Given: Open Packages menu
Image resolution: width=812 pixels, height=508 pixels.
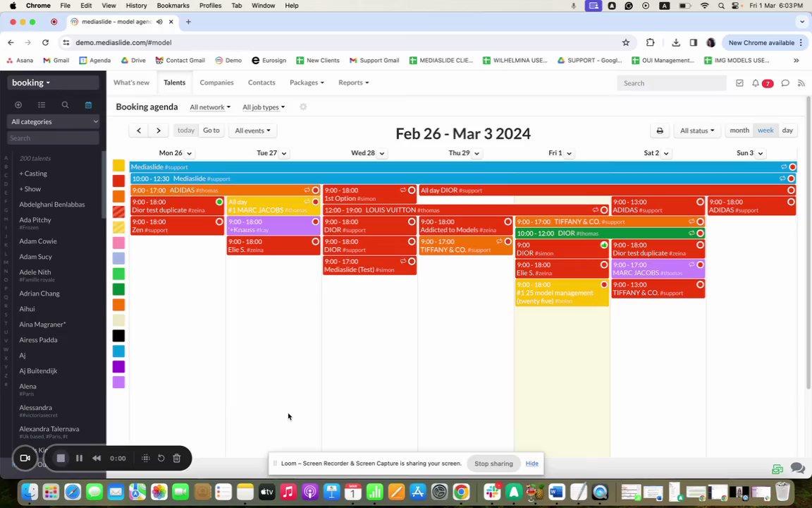Looking at the screenshot, I should click(x=307, y=83).
